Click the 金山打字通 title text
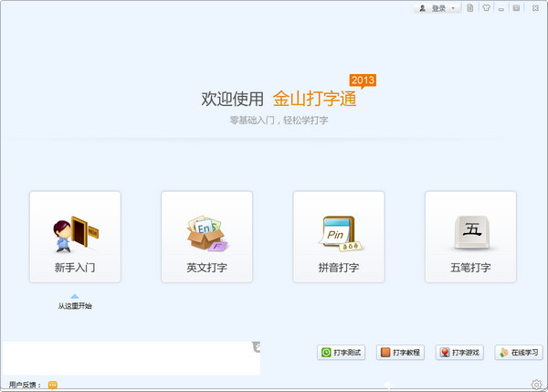This screenshot has width=548, height=392. (x=314, y=99)
